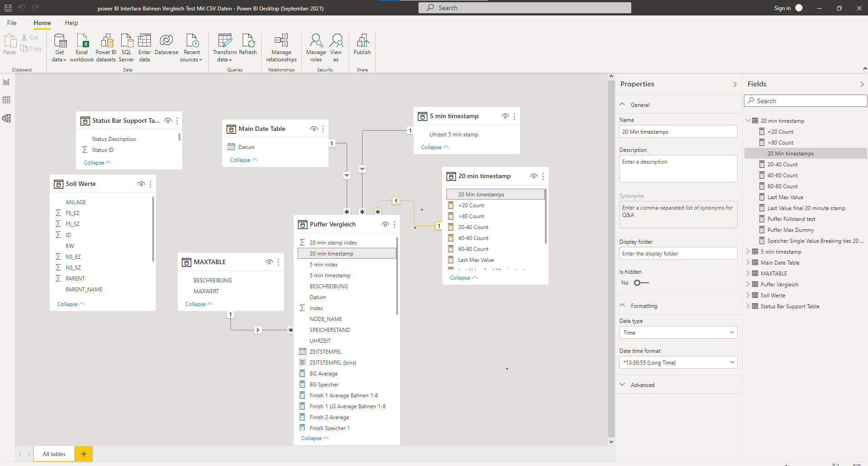Toggle visibility of MAXTABLE table
Screen dimensions: 868x466
269,262
